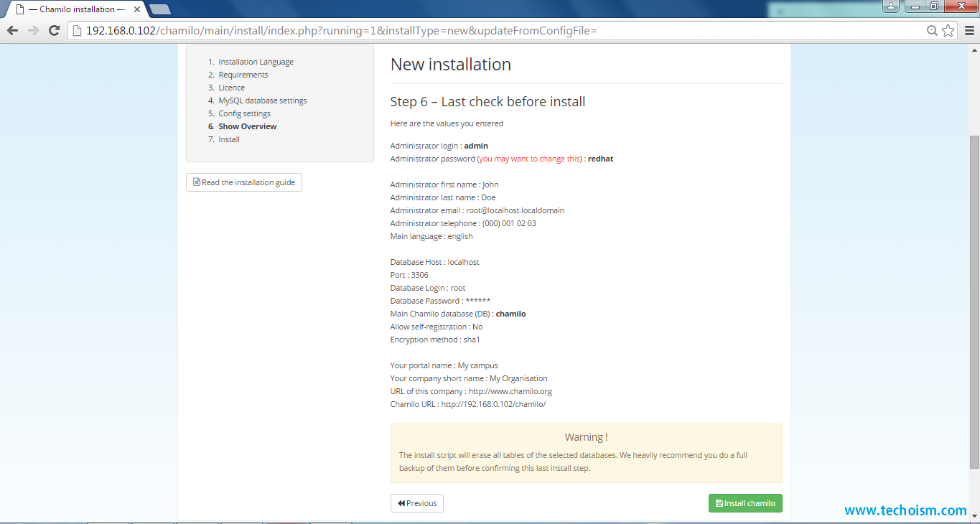Click the portal name My campus line
The image size is (980, 524).
pos(444,365)
